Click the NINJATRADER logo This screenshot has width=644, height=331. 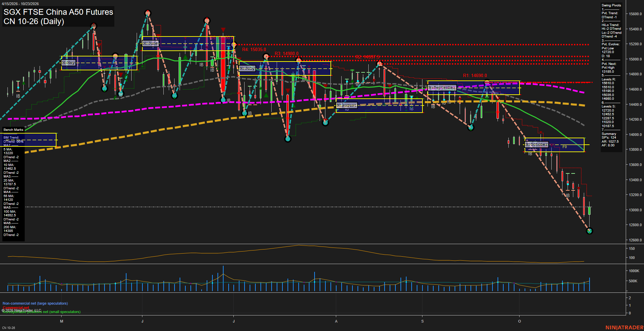624,328
